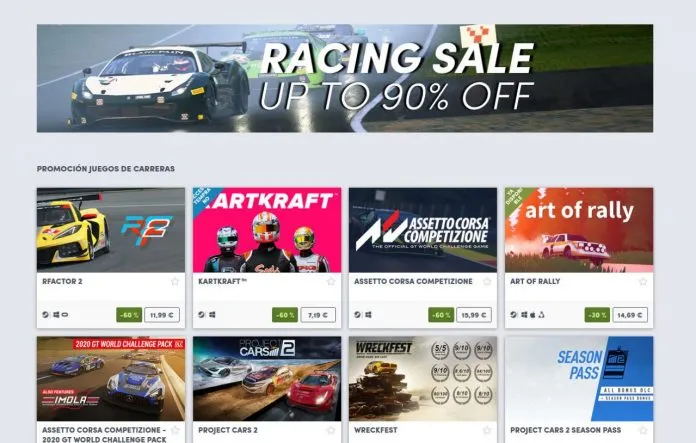Click Apple icon on Art of Rally card

(533, 315)
